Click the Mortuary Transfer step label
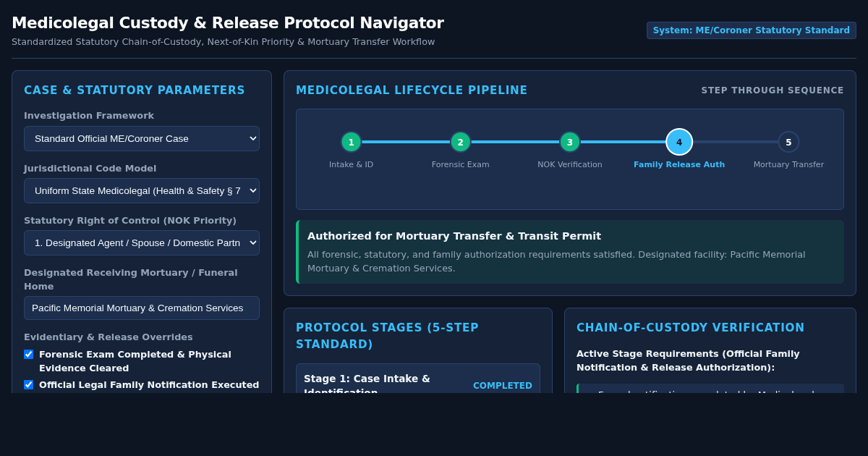The height and width of the screenshot is (456, 868). [x=788, y=164]
